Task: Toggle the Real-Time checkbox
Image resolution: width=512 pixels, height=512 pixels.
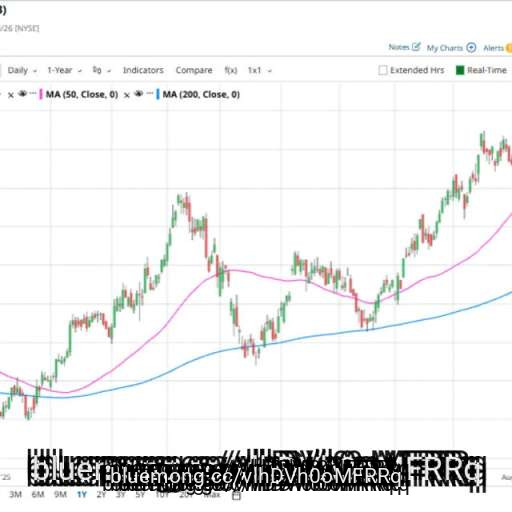Action: click(x=460, y=70)
